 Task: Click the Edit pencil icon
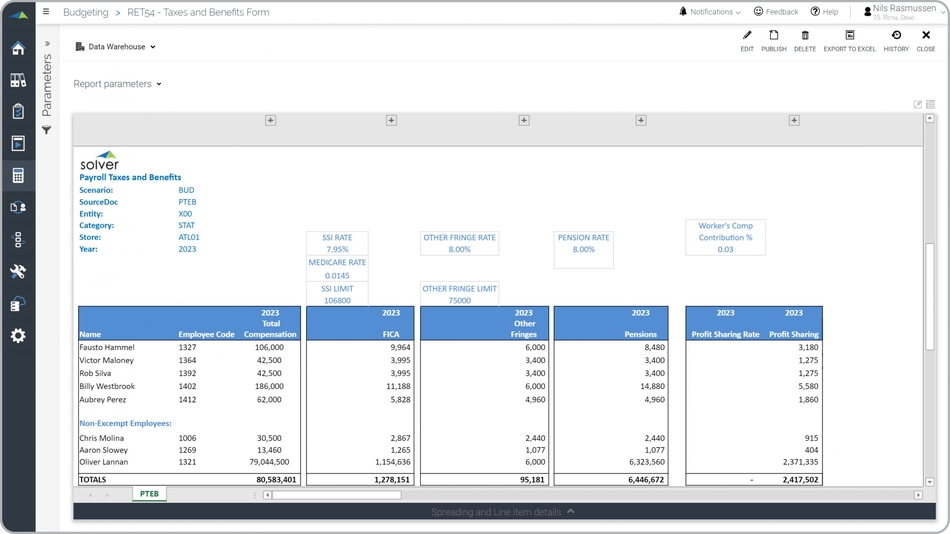(747, 36)
